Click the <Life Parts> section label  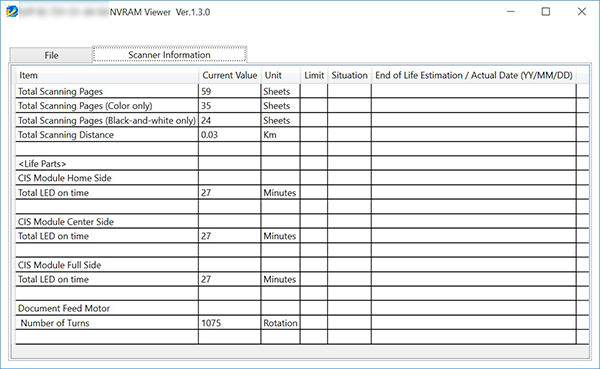(42, 164)
